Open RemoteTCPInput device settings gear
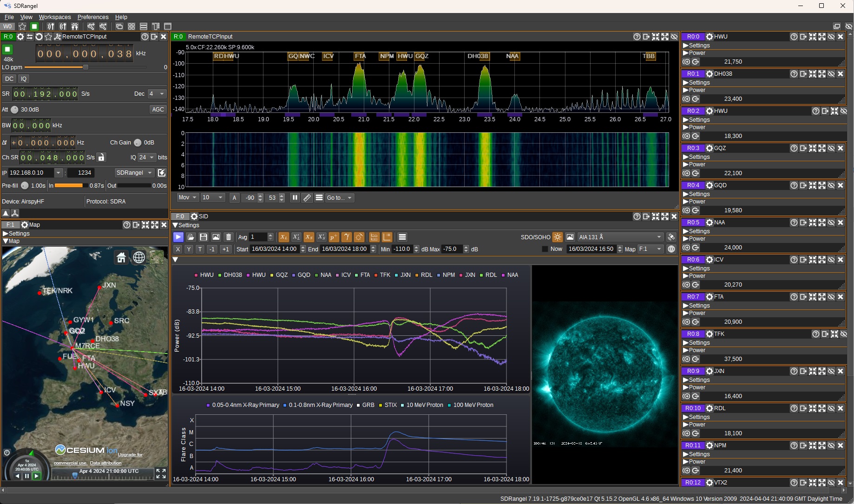Viewport: 854px width, 504px height. (20, 37)
